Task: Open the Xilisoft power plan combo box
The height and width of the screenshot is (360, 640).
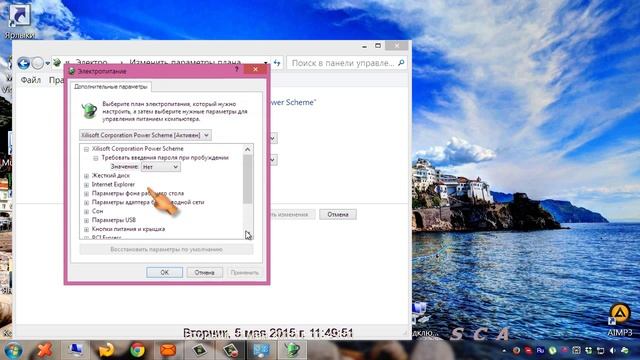Action: 145,135
